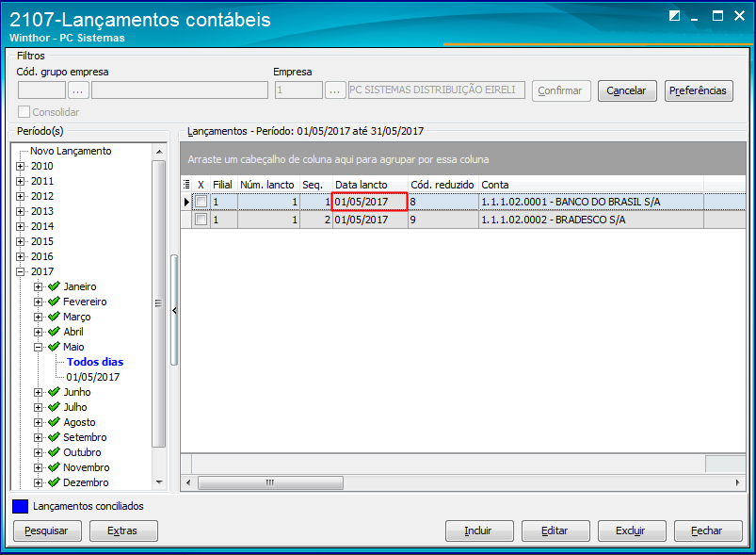
Task: Select the 01/05/2017 day in the tree
Action: [x=92, y=377]
